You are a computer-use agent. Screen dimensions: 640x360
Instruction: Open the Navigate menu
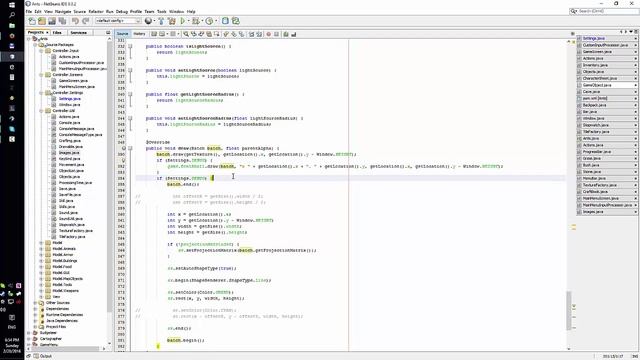[x=63, y=11]
